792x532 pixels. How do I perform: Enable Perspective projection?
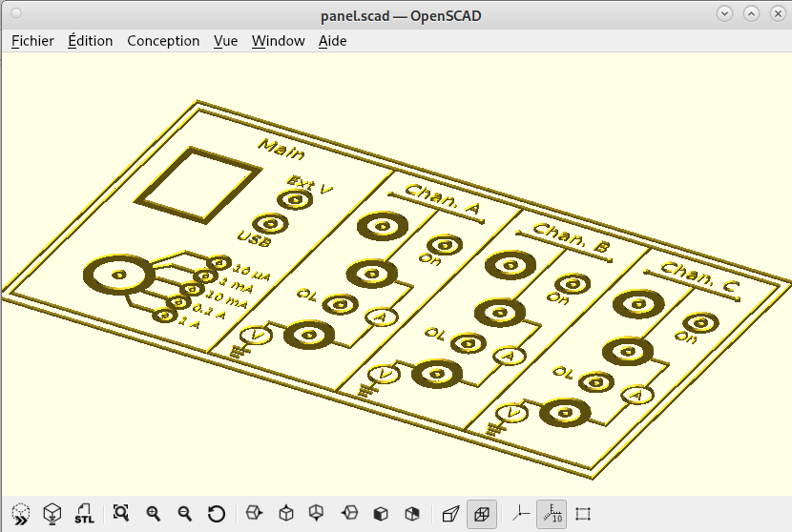(450, 514)
